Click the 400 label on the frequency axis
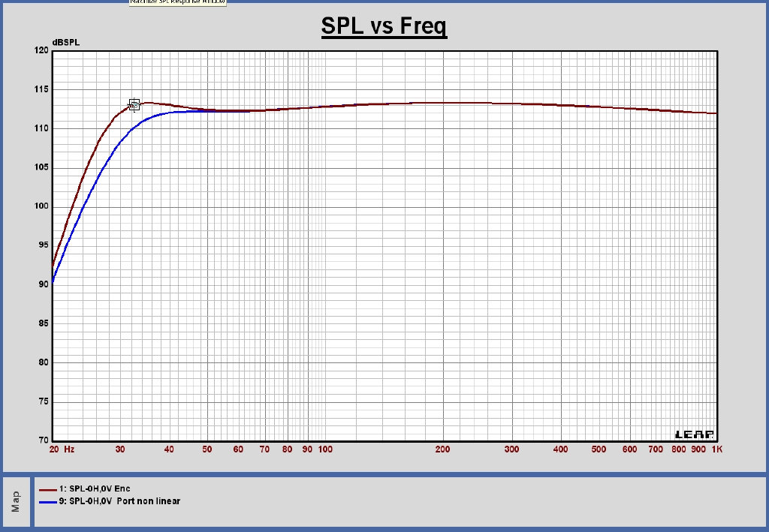This screenshot has height=532, width=769. pos(560,449)
